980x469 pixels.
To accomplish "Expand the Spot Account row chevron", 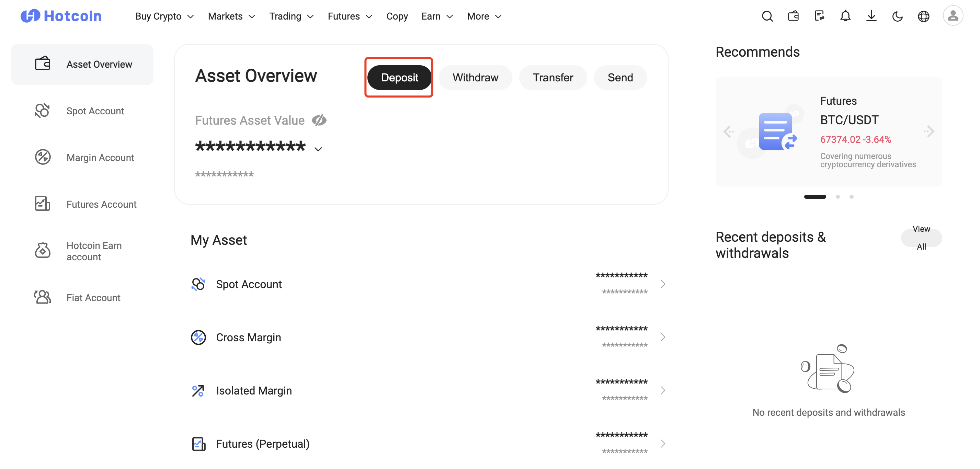I will tap(663, 284).
